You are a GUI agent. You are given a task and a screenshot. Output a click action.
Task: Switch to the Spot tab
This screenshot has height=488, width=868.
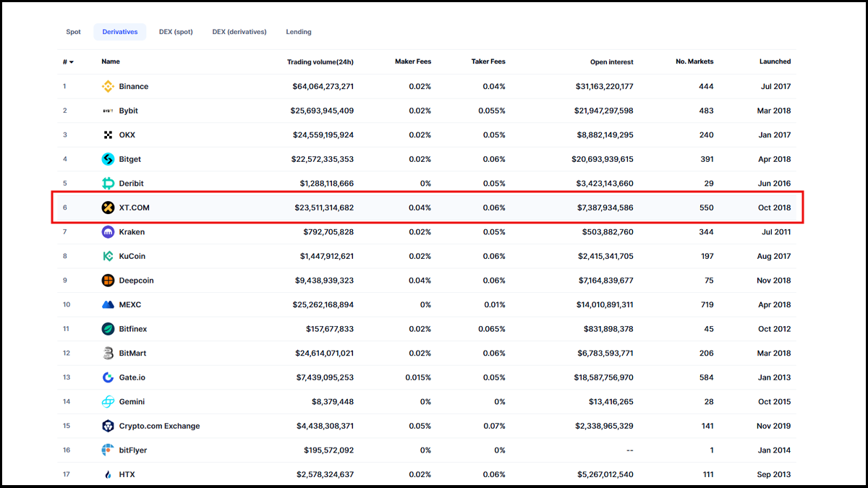coord(74,32)
